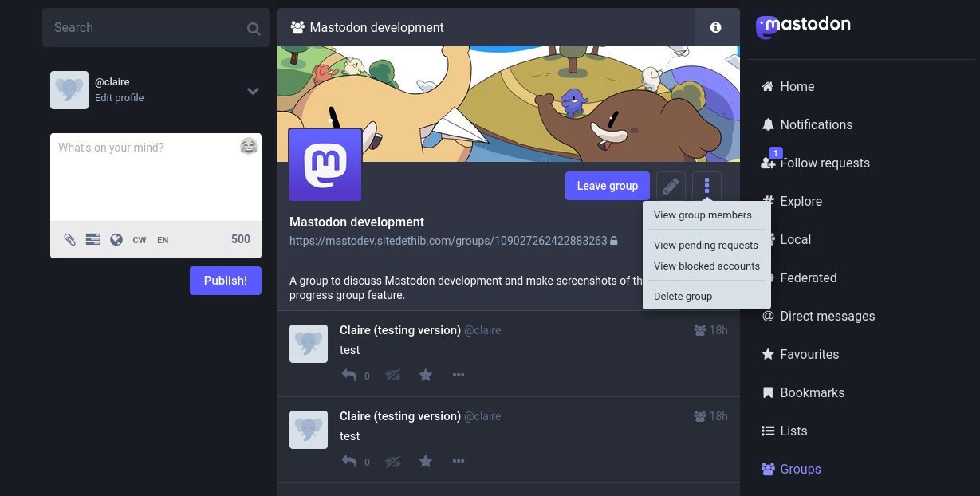Click into the What's on your mind box
Screen dimensions: 980x496
(x=155, y=177)
